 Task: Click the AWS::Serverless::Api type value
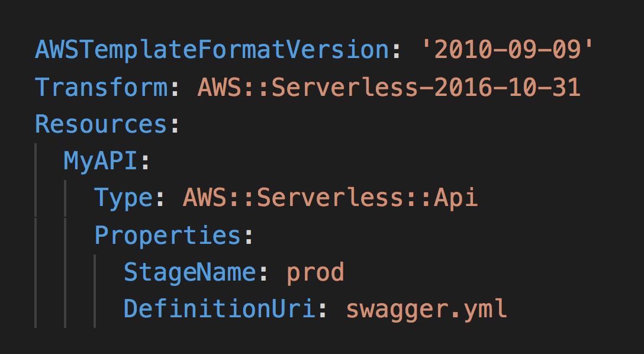[x=330, y=198]
